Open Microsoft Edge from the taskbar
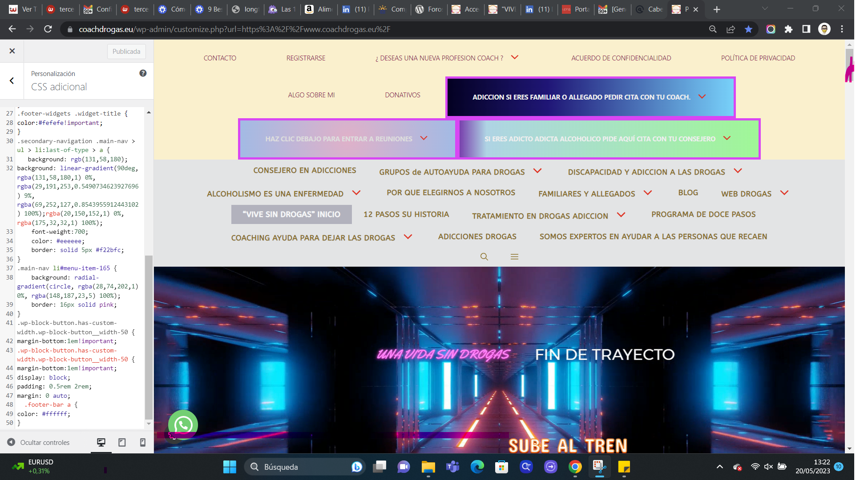Screen dimensions: 868x480 [477, 467]
